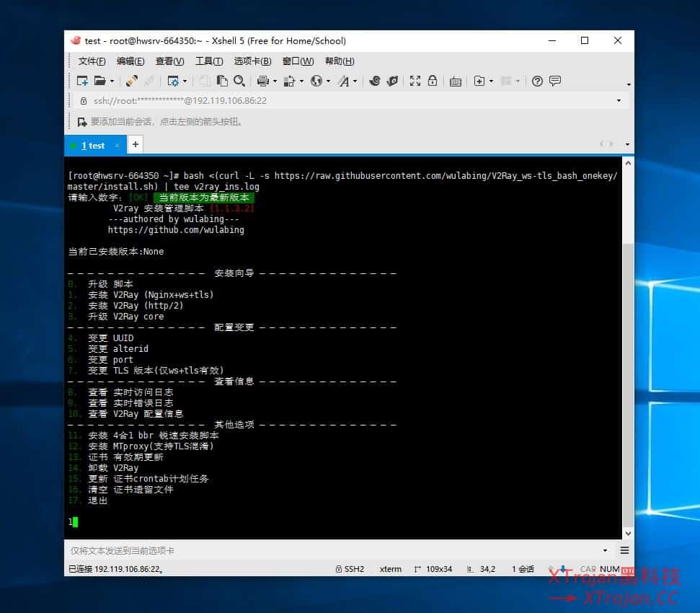Click the File Transfer icon
The width and height of the screenshot is (700, 613).
pyautogui.click(x=289, y=81)
